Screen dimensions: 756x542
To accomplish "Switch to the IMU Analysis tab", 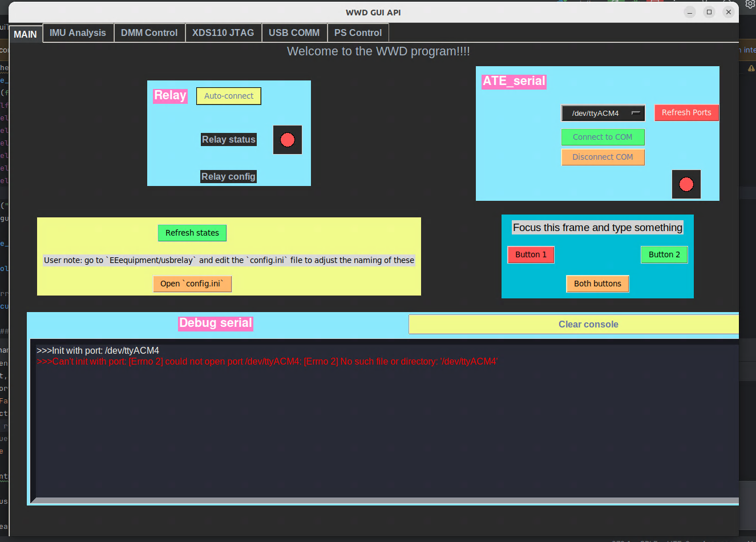I will click(78, 33).
